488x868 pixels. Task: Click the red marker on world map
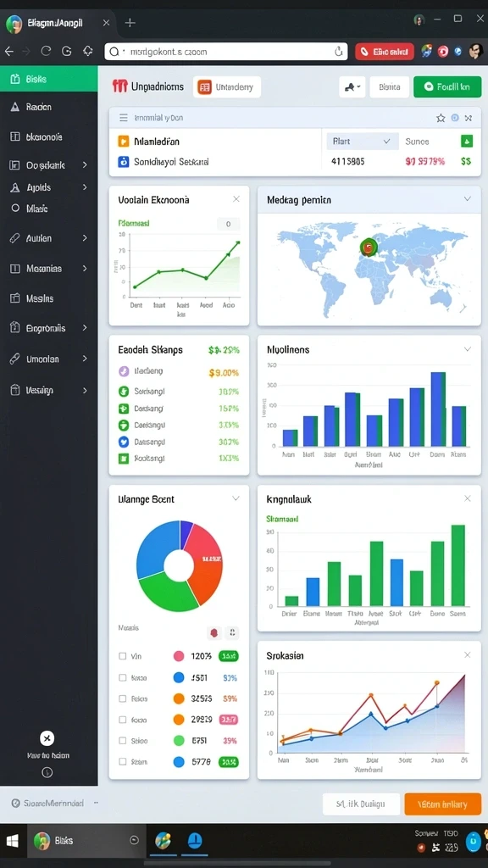(368, 248)
